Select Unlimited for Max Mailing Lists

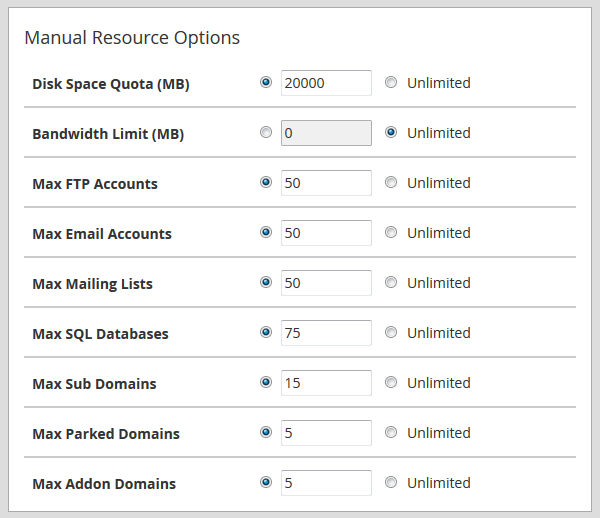pos(391,282)
